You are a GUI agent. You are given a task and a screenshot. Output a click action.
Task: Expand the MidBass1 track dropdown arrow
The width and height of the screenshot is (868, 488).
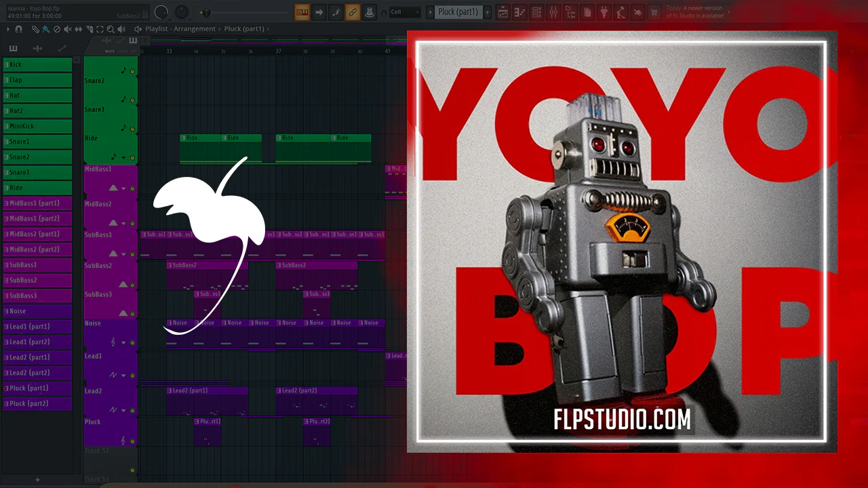click(124, 188)
